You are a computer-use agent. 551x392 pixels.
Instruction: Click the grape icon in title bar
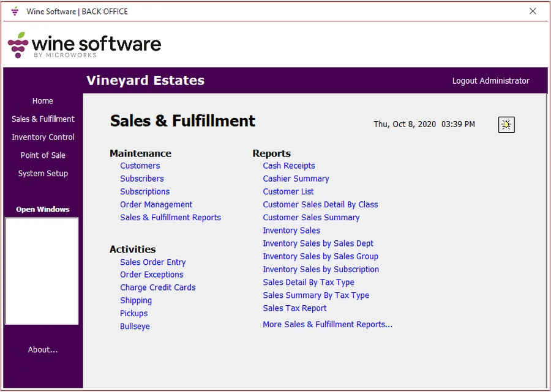tap(15, 11)
